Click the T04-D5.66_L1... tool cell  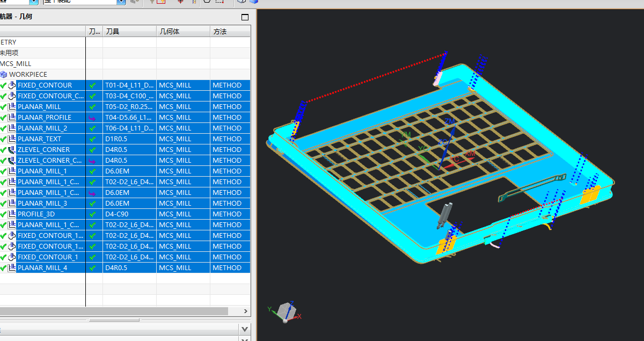[x=129, y=118]
